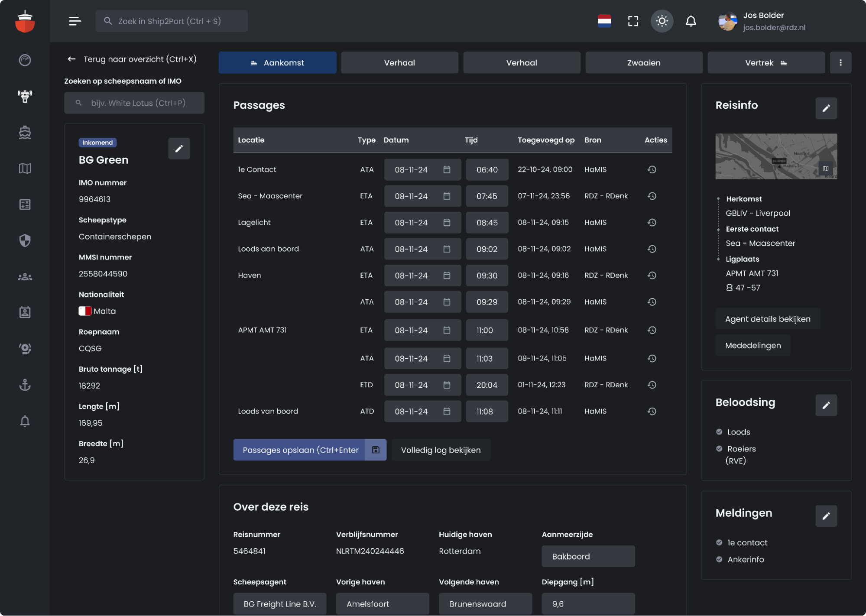Click the control tower sidebar icon
Image resolution: width=866 pixels, height=616 pixels.
(x=25, y=96)
